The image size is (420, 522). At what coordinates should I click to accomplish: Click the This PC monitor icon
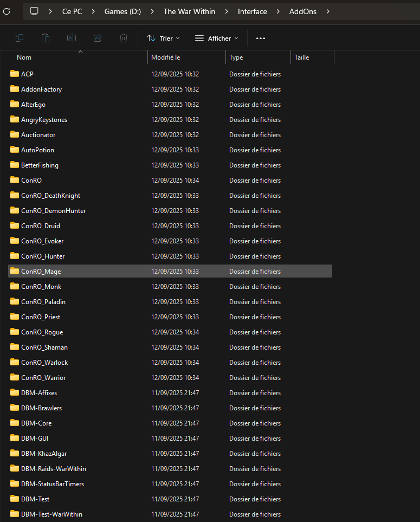34,11
